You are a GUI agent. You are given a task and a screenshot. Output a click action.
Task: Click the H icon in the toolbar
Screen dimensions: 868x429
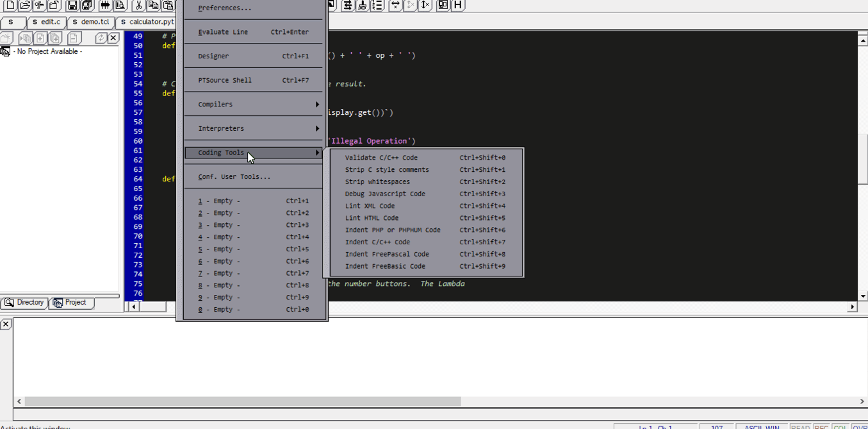(x=457, y=5)
